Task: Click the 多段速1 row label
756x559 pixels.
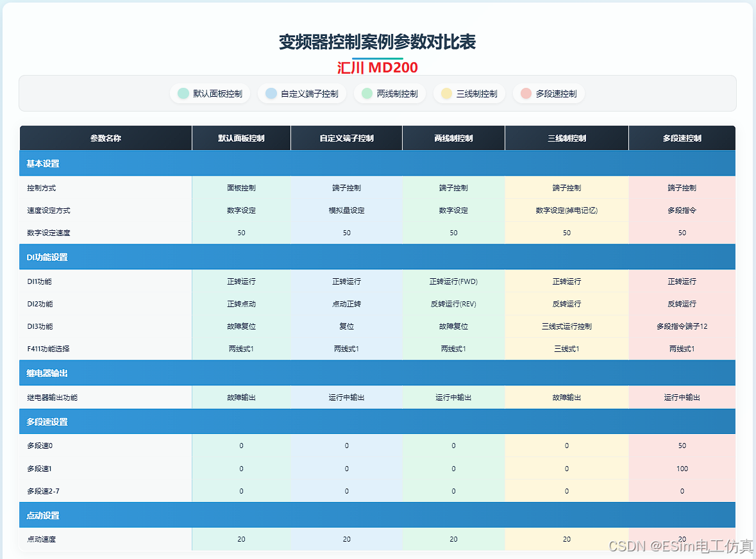Action: pos(39,469)
